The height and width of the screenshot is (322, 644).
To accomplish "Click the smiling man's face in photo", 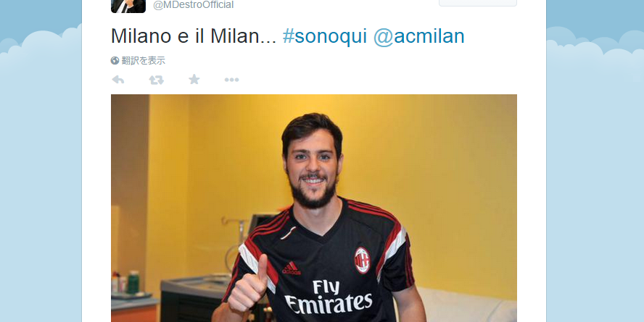I will (312, 168).
